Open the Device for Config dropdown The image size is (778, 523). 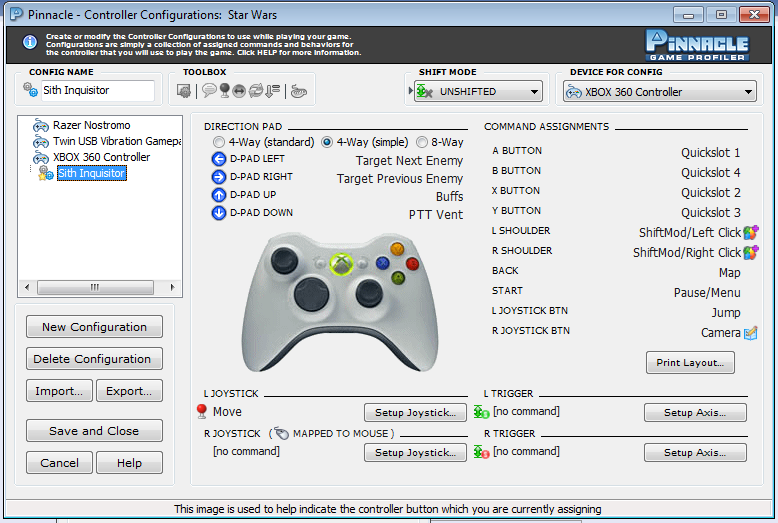pos(659,92)
